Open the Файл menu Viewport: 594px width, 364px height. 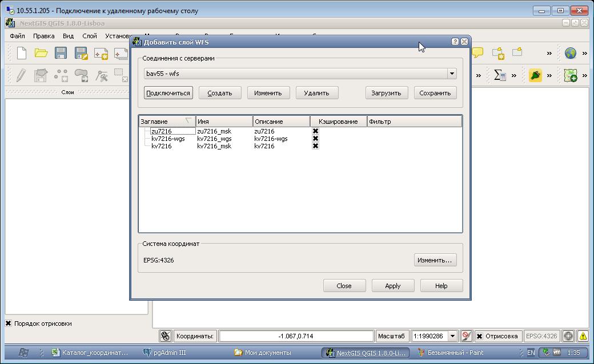[18, 36]
